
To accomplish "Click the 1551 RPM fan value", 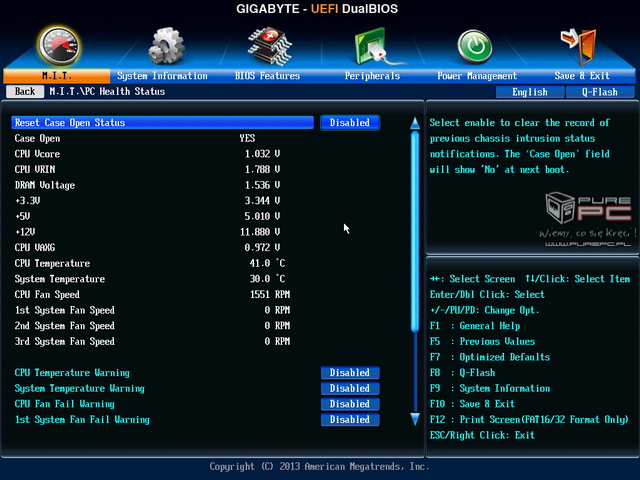I will pos(270,294).
